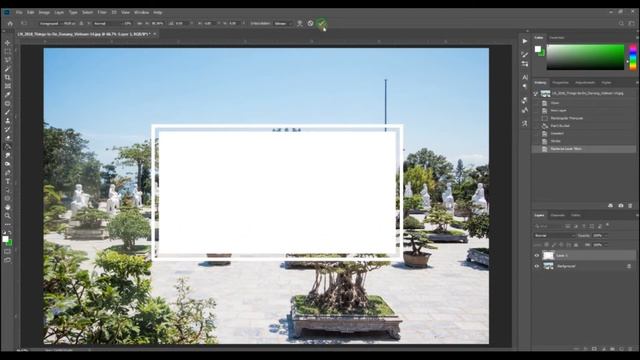The height and width of the screenshot is (360, 640).
Task: Hide the Background layer eye icon
Action: tap(537, 266)
